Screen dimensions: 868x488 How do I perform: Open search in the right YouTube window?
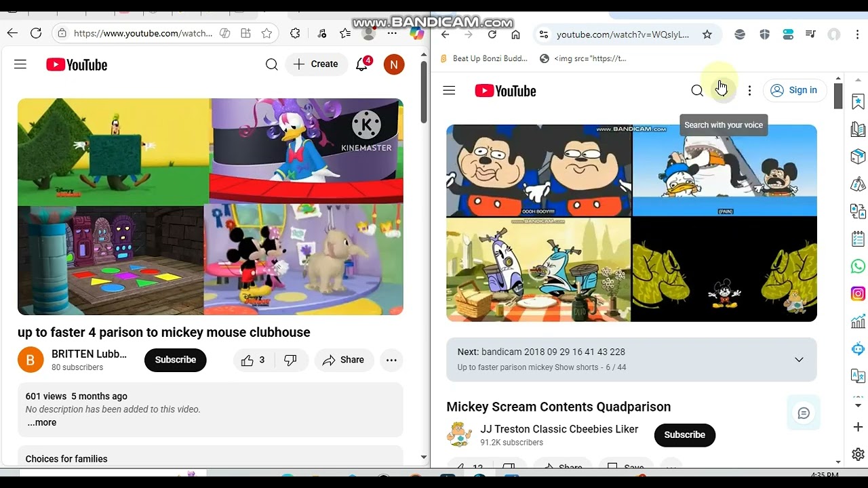[x=697, y=91]
